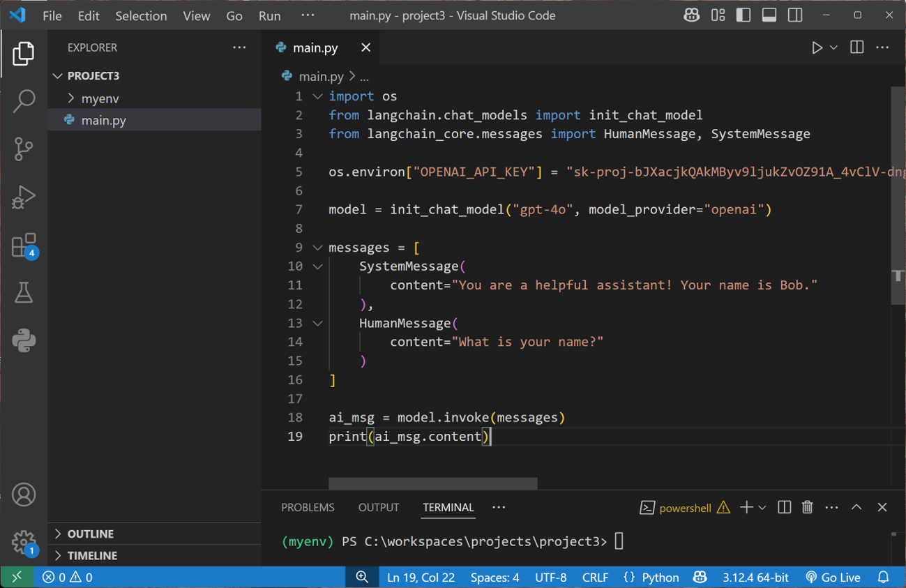Screen dimensions: 906x588
Task: Open Run and Debug view
Action: 23,197
